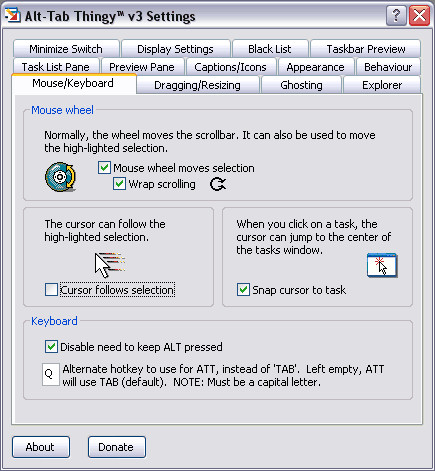Toggle the Wrap scrolling checkbox

119,184
